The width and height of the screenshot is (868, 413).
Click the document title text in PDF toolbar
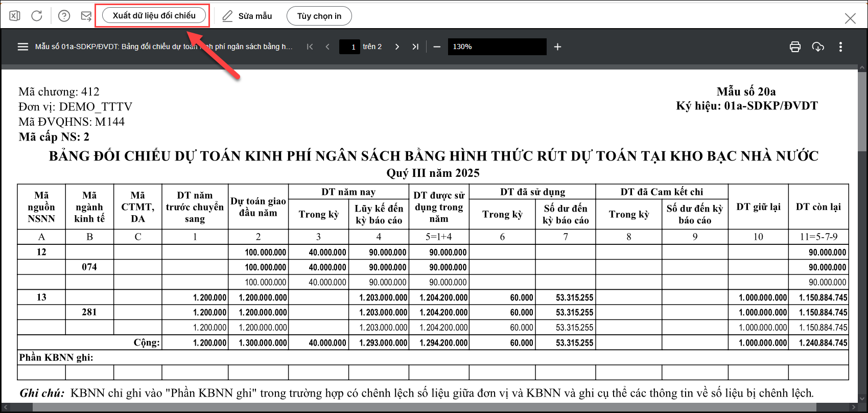(x=163, y=47)
